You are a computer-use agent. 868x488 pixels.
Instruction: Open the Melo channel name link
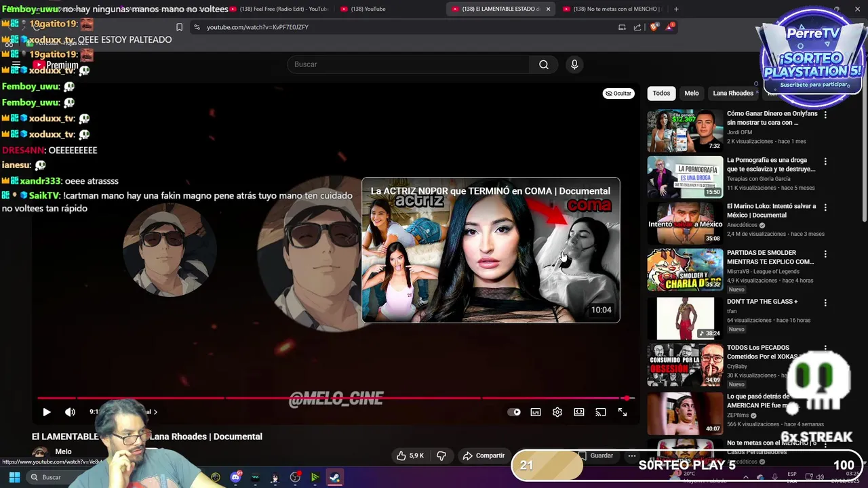pyautogui.click(x=63, y=451)
